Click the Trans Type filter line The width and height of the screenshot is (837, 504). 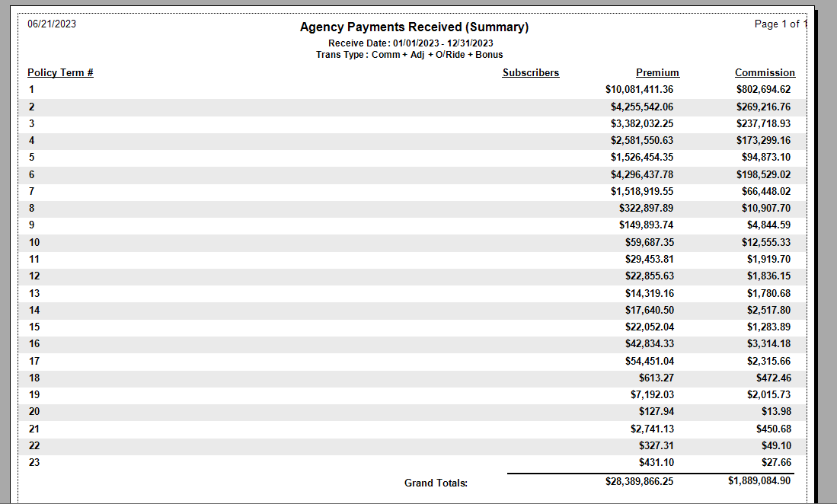point(409,55)
